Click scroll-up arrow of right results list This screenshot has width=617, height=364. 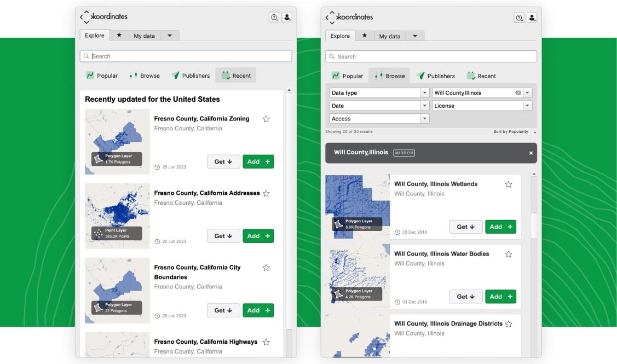point(534,174)
